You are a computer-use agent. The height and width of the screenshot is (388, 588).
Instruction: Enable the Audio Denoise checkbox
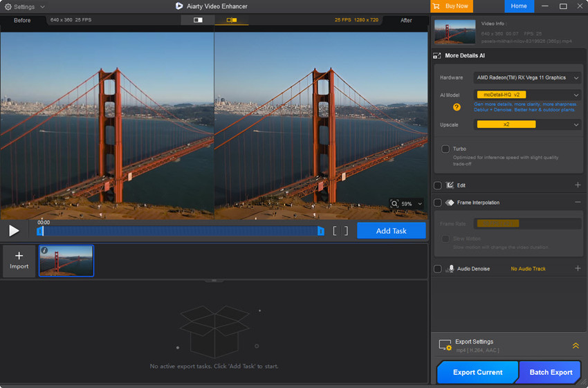pos(437,269)
